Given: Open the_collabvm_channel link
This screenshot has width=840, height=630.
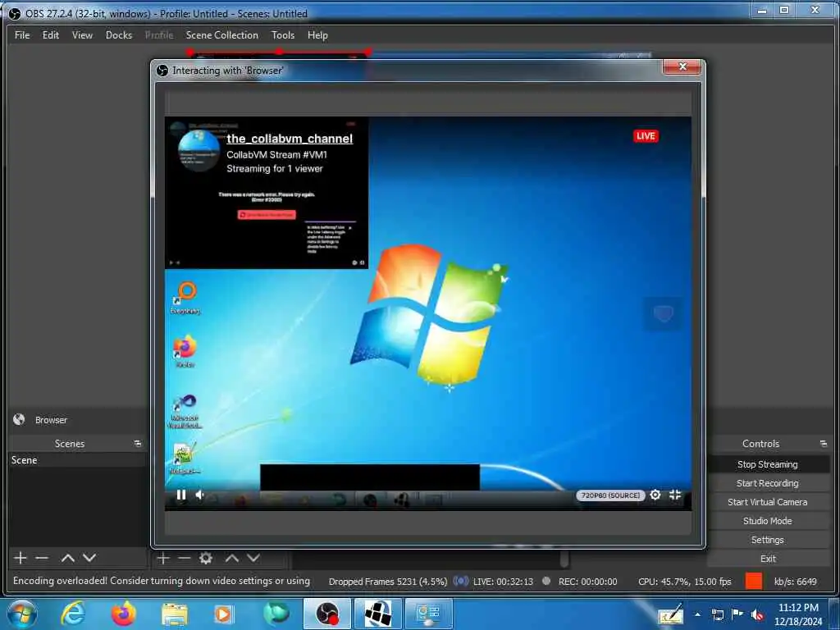Looking at the screenshot, I should click(x=290, y=139).
